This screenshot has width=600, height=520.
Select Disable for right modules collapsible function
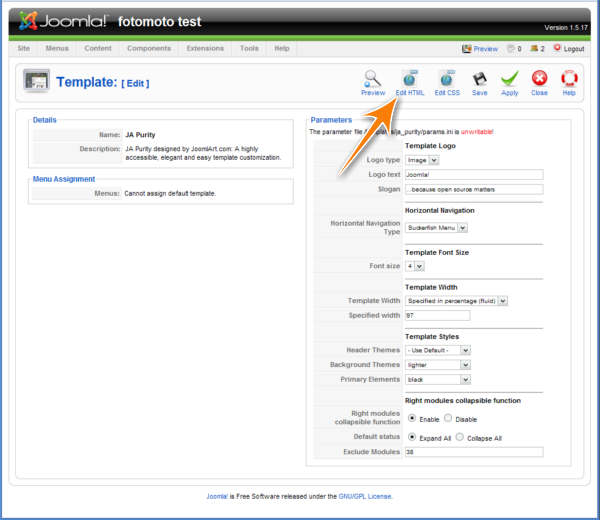(448, 418)
